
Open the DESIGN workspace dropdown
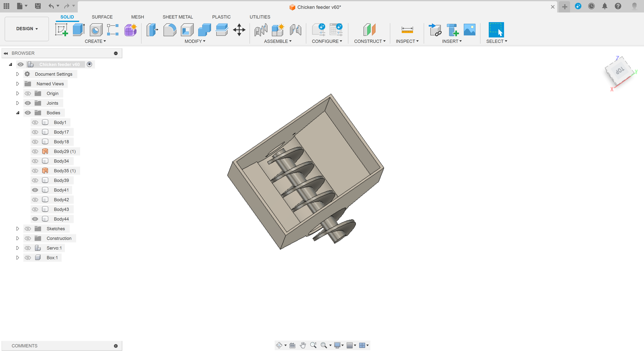(27, 29)
